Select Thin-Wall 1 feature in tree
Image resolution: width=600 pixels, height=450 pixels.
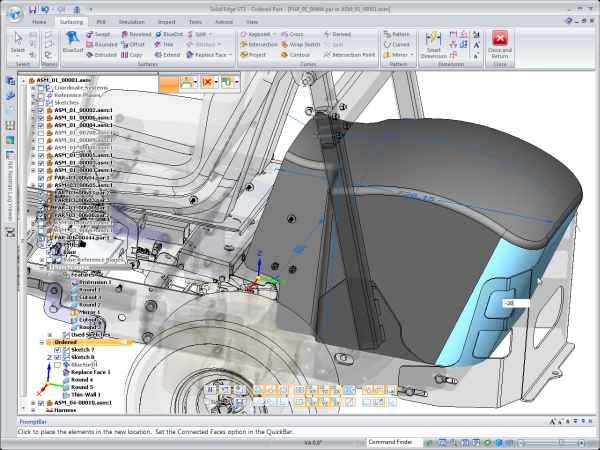tap(85, 396)
